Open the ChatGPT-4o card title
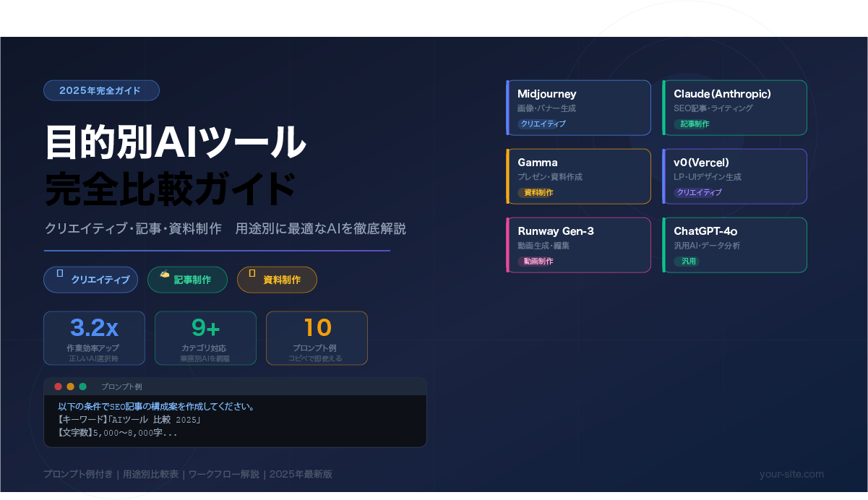The height and width of the screenshot is (500, 868). [x=705, y=231]
